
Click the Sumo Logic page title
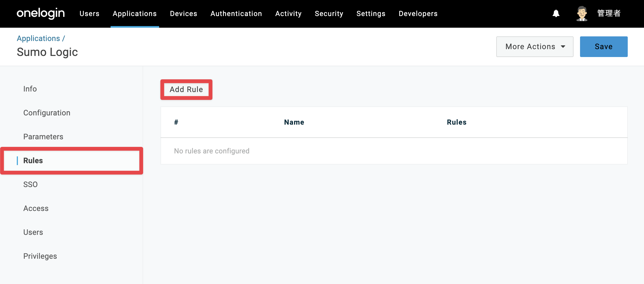(47, 52)
